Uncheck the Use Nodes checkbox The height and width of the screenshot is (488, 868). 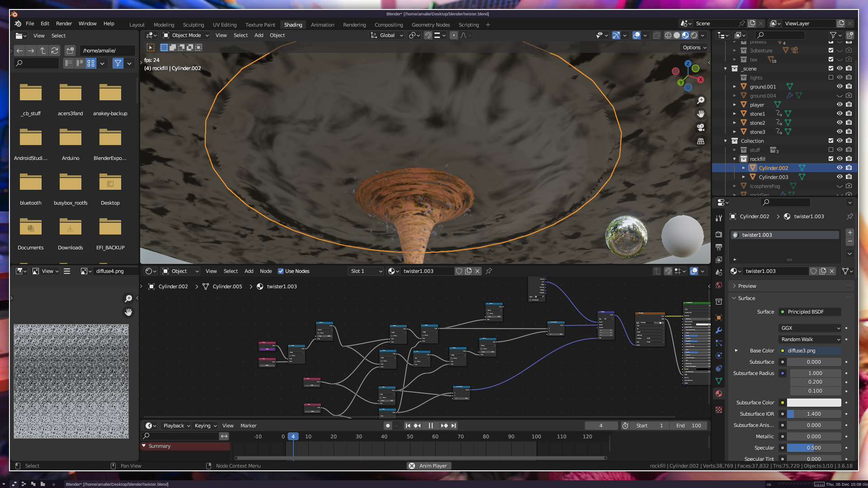click(281, 271)
